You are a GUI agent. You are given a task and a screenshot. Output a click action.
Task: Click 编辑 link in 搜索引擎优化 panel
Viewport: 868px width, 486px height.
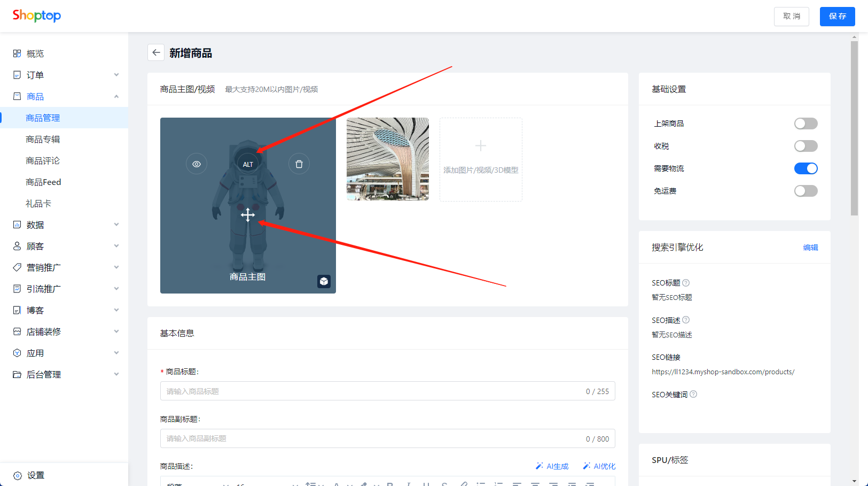click(810, 248)
